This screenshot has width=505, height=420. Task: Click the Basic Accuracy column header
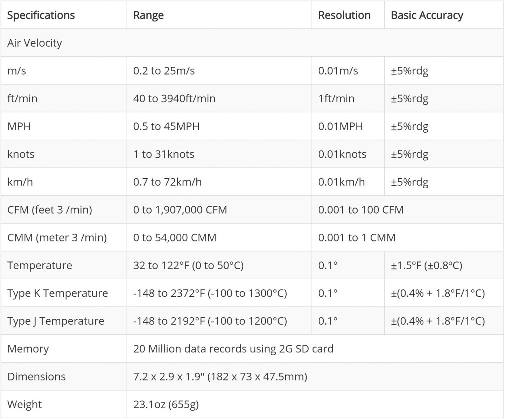click(427, 15)
